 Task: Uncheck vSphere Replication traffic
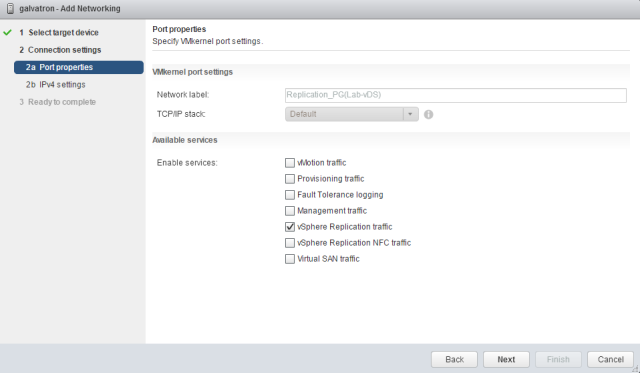coord(289,226)
